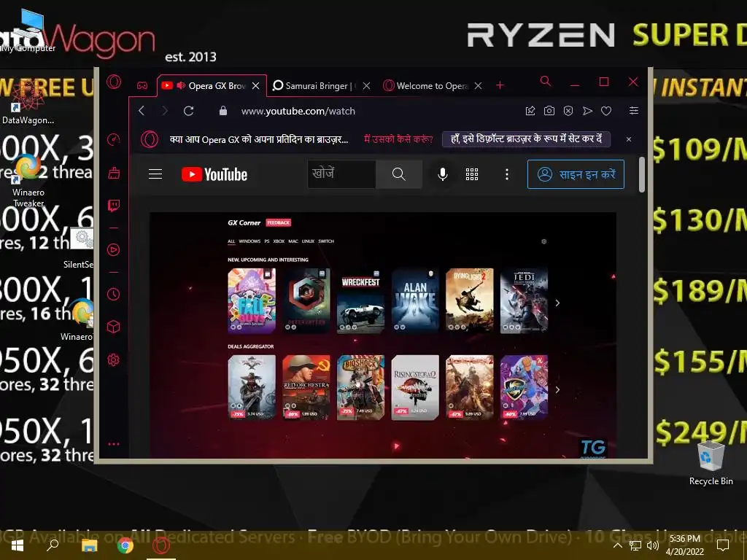Open Extensions cube icon in sidebar
The width and height of the screenshot is (747, 560).
coord(113,327)
